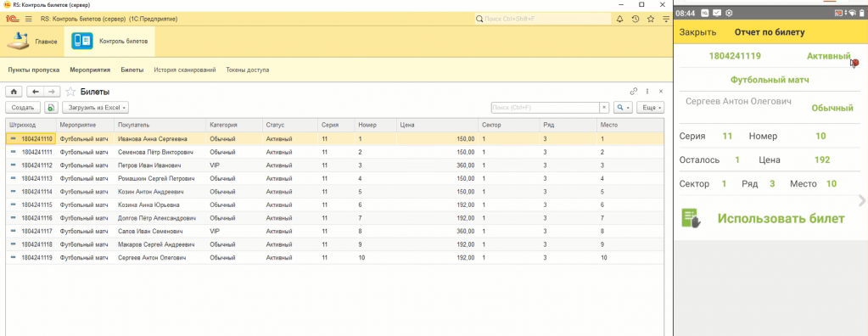
Task: Close the Билеты form tab
Action: coord(661,92)
